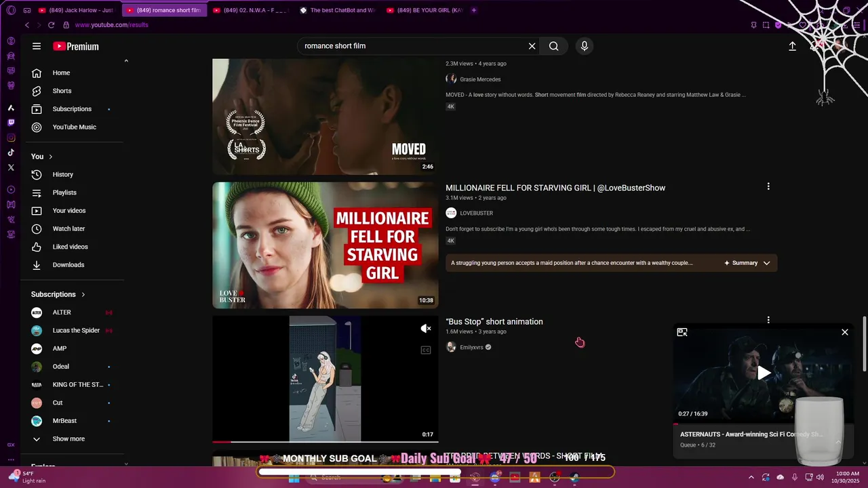Screen dimensions: 868x488
Task: Play the MOVED short film thumbnail
Action: tap(325, 117)
